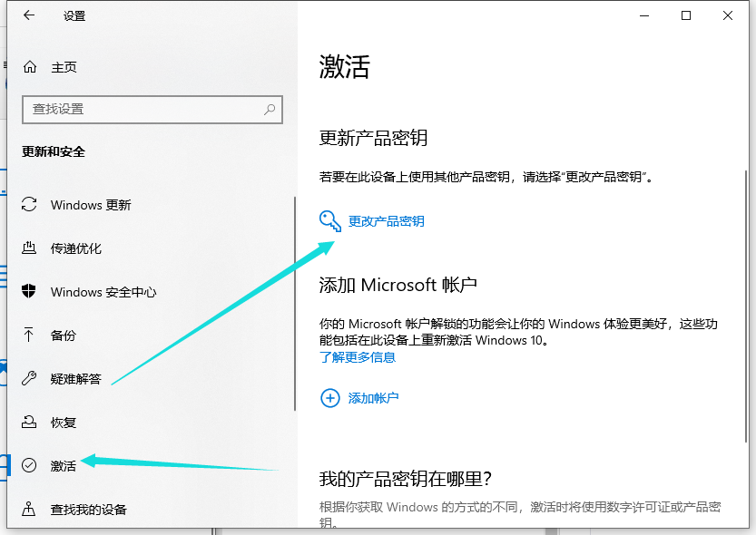Click the 恢复 recovery icon
Viewport: 756px width, 535px height.
click(30, 423)
